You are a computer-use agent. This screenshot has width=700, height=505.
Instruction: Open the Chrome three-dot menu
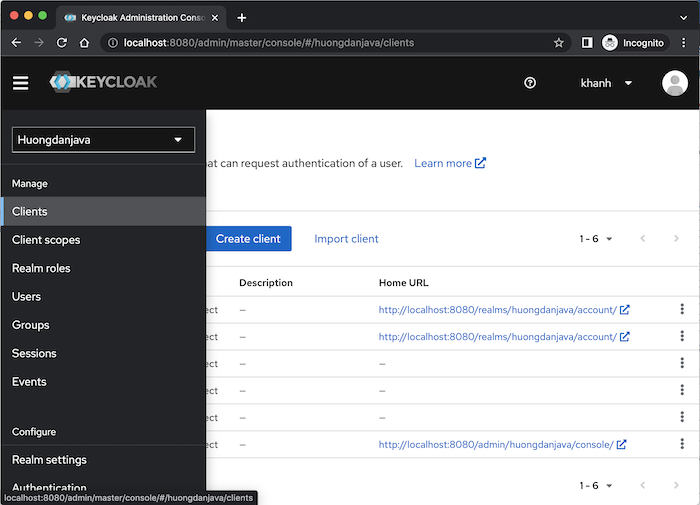(683, 43)
